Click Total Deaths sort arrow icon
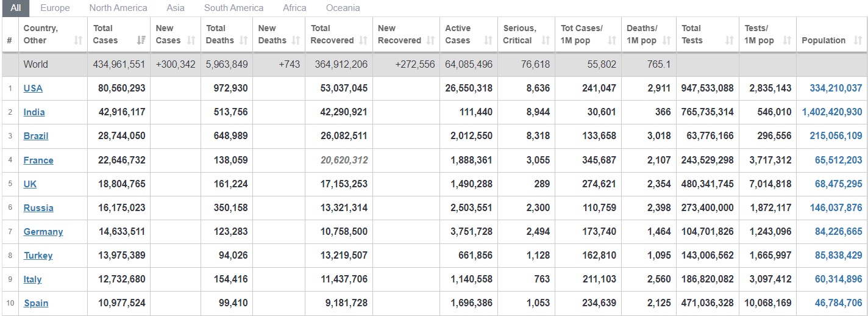This screenshot has width=868, height=316. point(243,40)
